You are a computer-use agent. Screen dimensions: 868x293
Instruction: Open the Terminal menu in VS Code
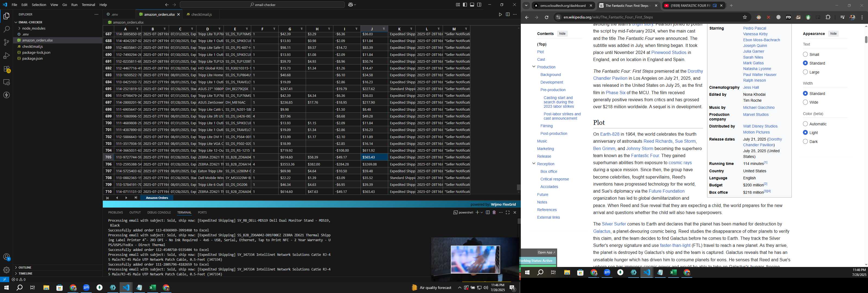click(x=88, y=5)
